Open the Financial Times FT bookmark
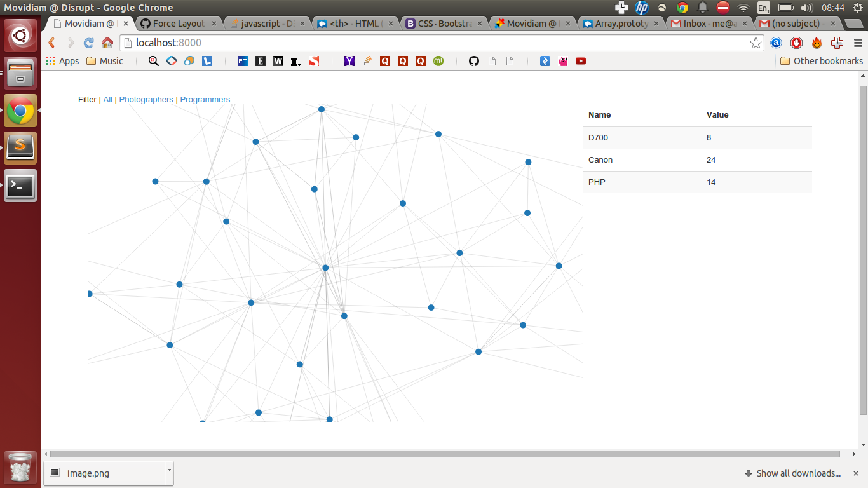The image size is (868, 488). pyautogui.click(x=242, y=61)
